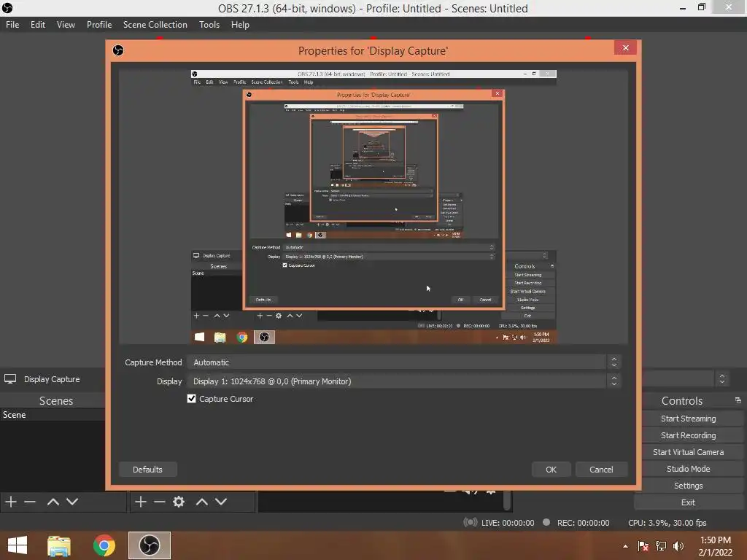Close the Properties dialog with X
The width and height of the screenshot is (747, 560).
coord(625,47)
